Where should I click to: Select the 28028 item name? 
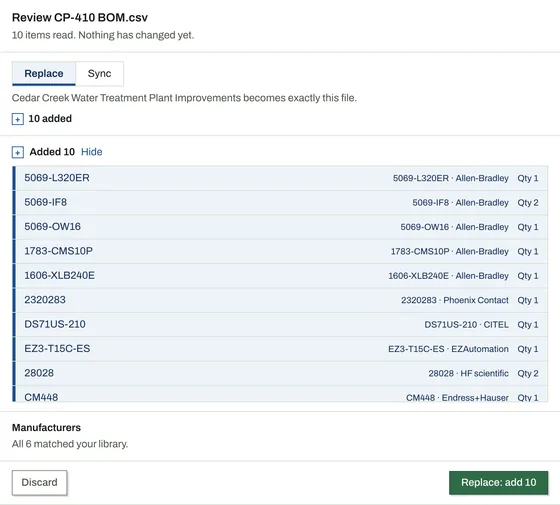point(39,373)
